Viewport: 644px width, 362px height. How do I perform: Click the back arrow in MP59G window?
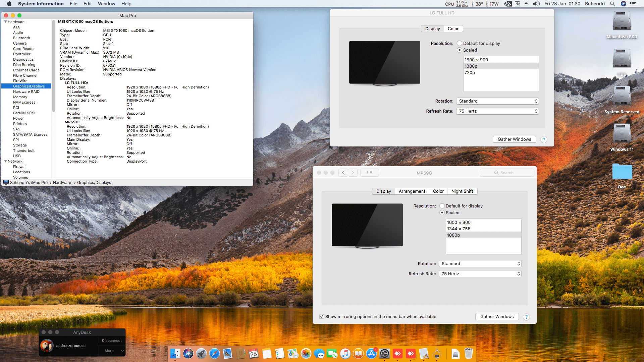click(343, 173)
